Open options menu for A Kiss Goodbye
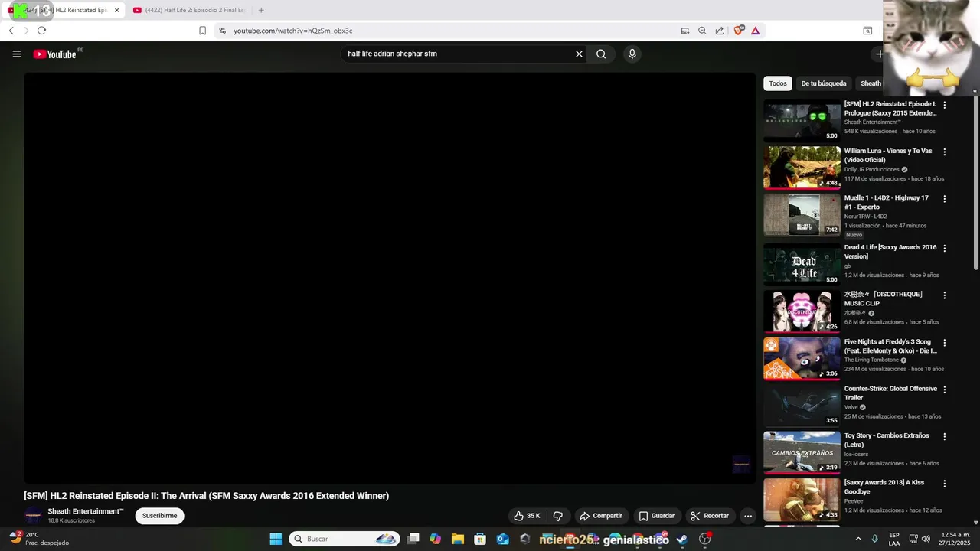The height and width of the screenshot is (551, 980). (x=944, y=484)
